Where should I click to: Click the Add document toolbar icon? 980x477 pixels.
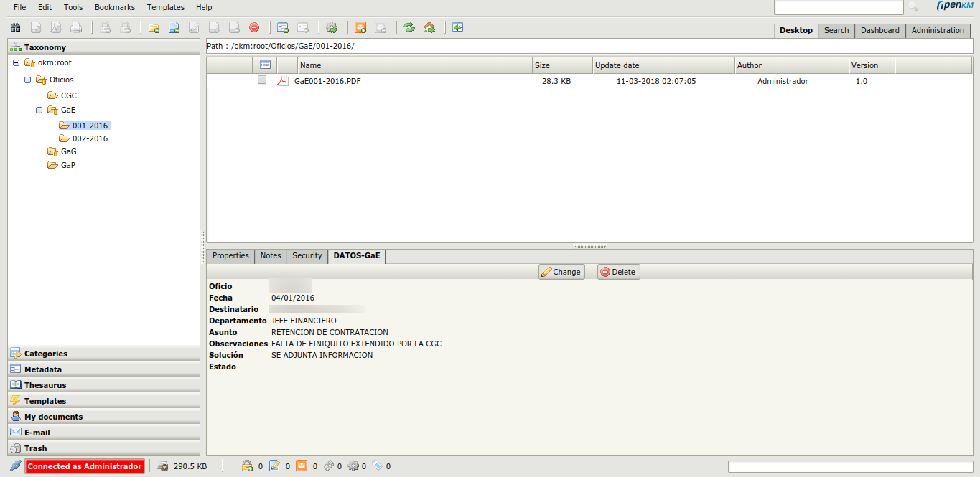pos(174,27)
